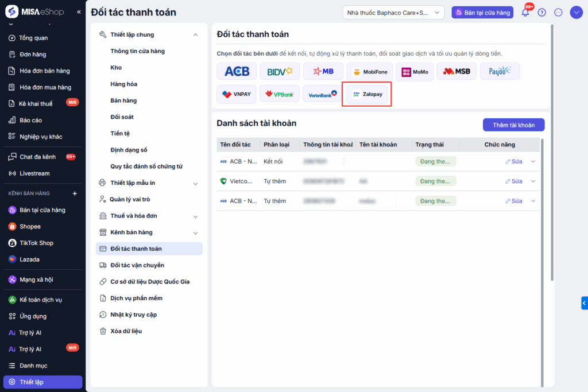Open Đối tác vận chuyển settings menu
The width and height of the screenshot is (588, 392).
click(137, 265)
